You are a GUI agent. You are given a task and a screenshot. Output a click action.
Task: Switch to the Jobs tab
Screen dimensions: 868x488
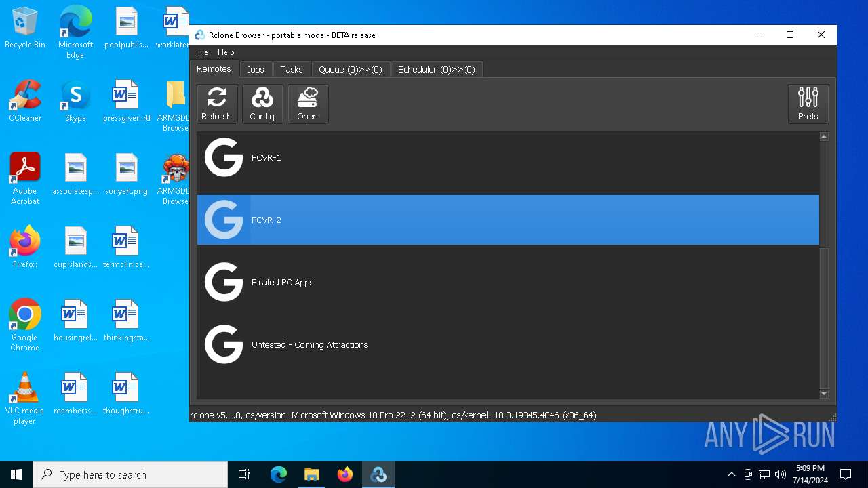(256, 69)
